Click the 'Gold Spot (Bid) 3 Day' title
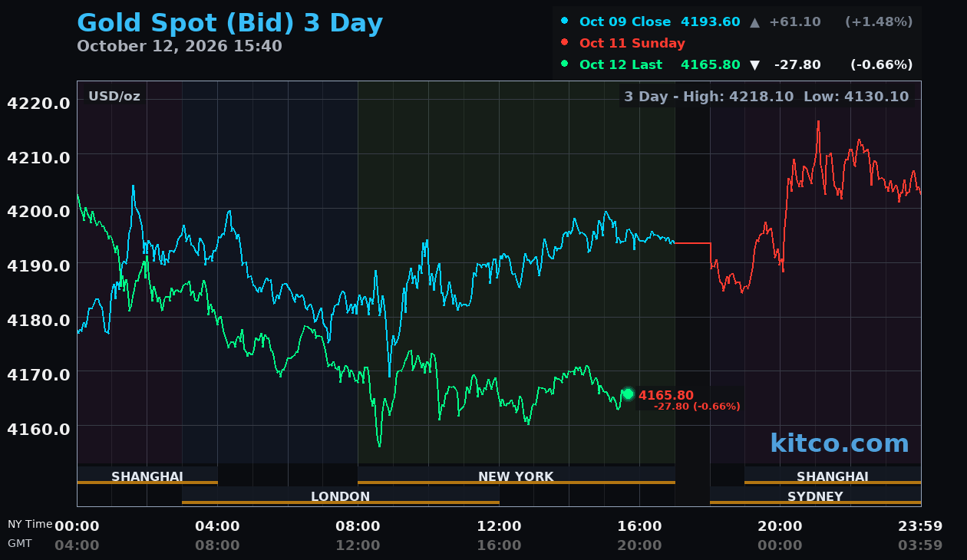Image resolution: width=967 pixels, height=560 pixels. tap(230, 23)
